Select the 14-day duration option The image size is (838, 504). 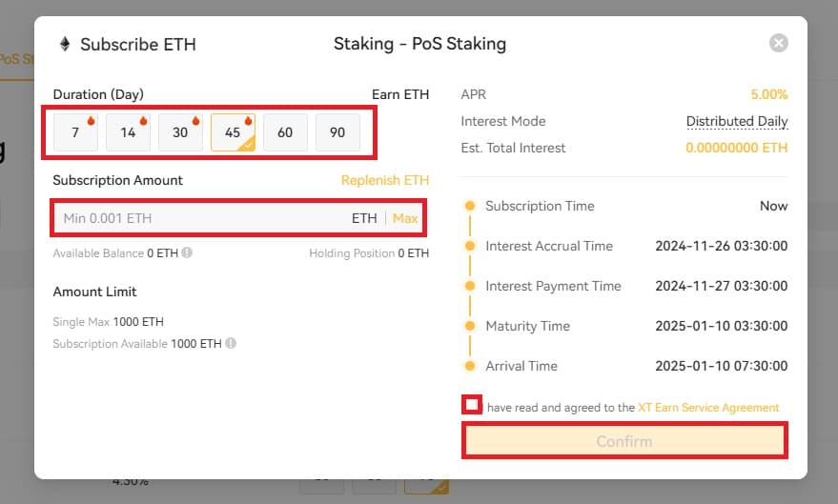(x=128, y=132)
